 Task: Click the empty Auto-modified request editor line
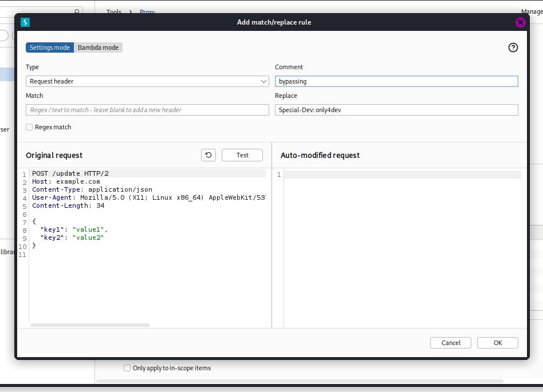403,175
